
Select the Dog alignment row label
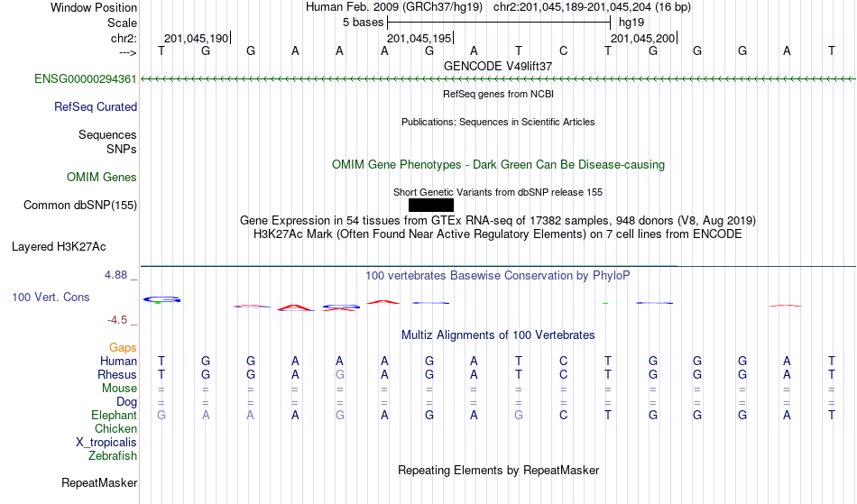pyautogui.click(x=127, y=402)
